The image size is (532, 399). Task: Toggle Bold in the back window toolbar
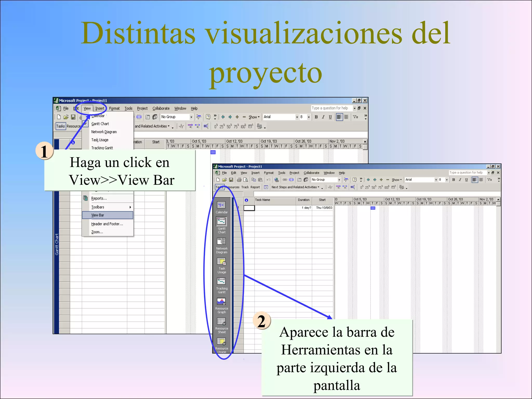pyautogui.click(x=316, y=117)
